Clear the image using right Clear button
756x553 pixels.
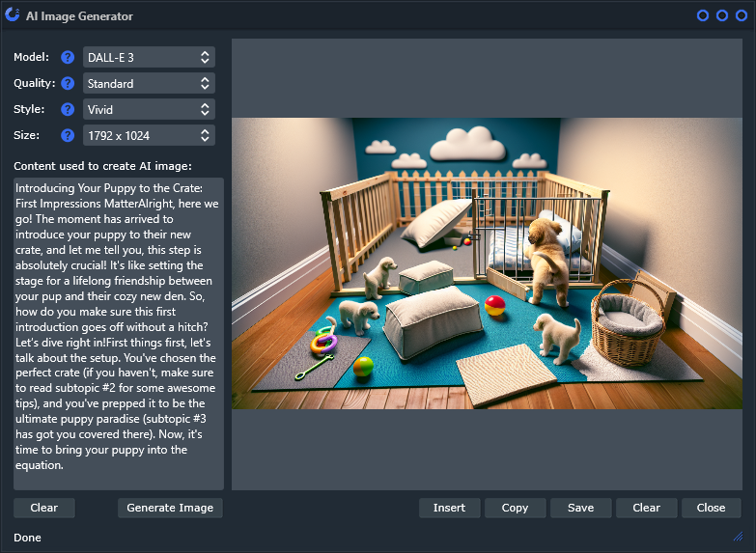point(646,508)
